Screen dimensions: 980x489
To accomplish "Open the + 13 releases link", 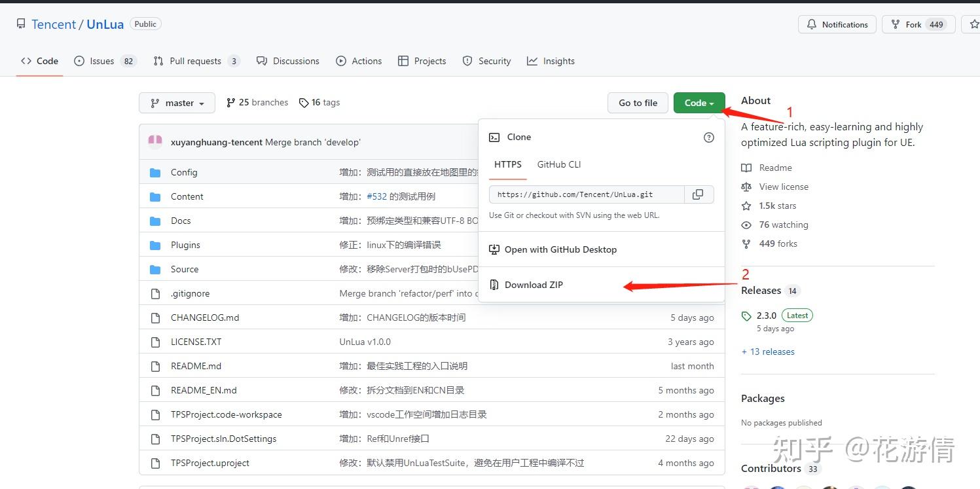I will click(x=768, y=352).
